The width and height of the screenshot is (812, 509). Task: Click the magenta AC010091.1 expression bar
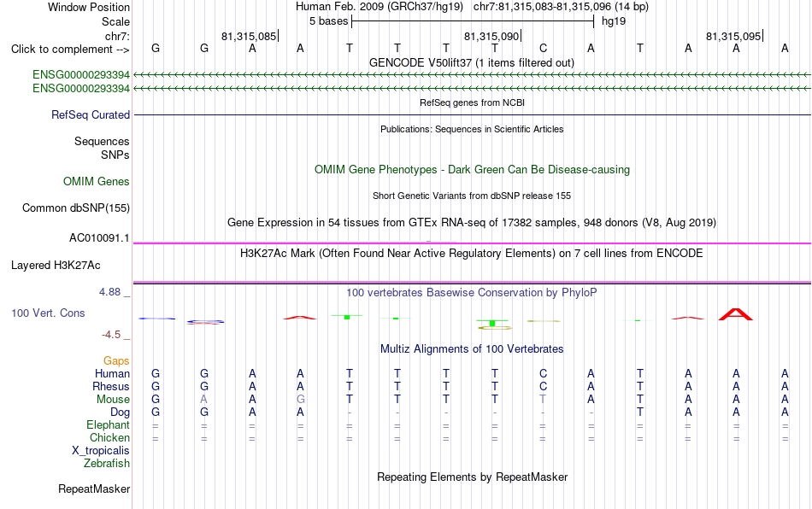(x=472, y=243)
